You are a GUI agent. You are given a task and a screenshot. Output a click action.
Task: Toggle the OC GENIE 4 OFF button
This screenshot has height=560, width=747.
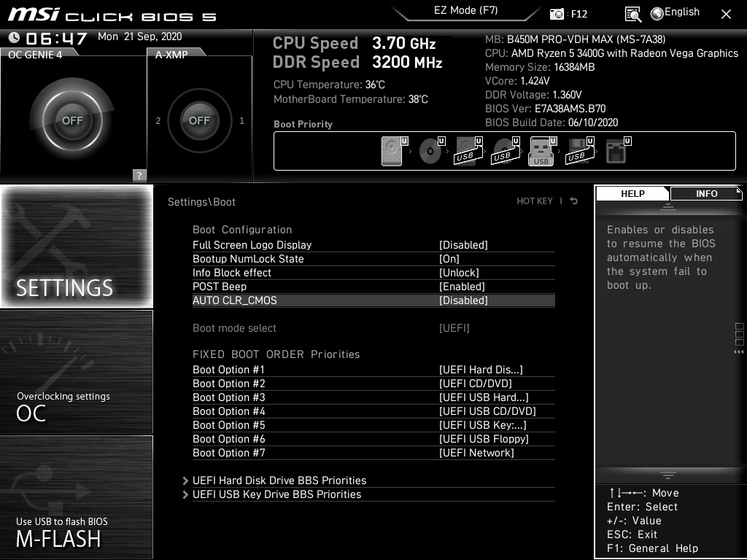[x=72, y=120]
